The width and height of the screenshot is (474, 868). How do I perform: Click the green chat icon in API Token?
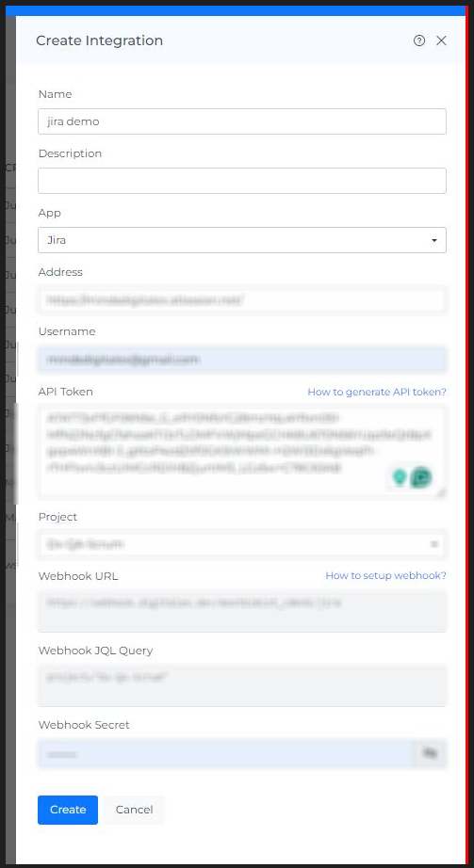click(x=421, y=477)
